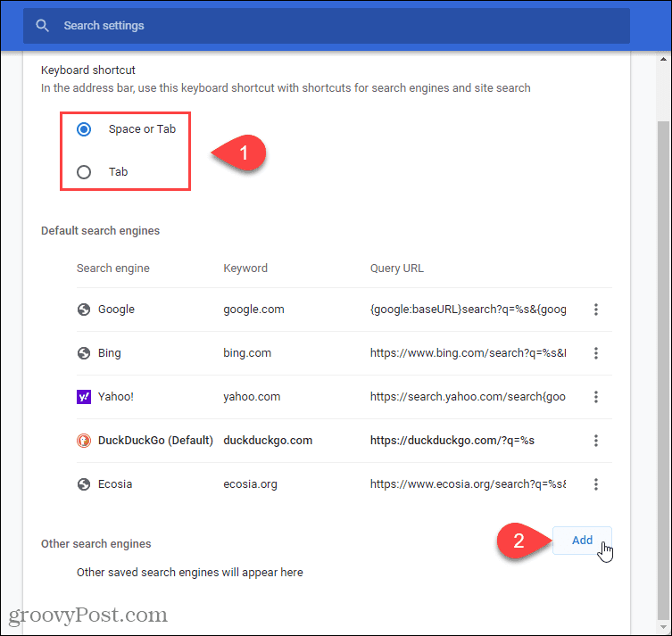This screenshot has width=672, height=636.
Task: Click the Google query URL text
Action: (468, 310)
